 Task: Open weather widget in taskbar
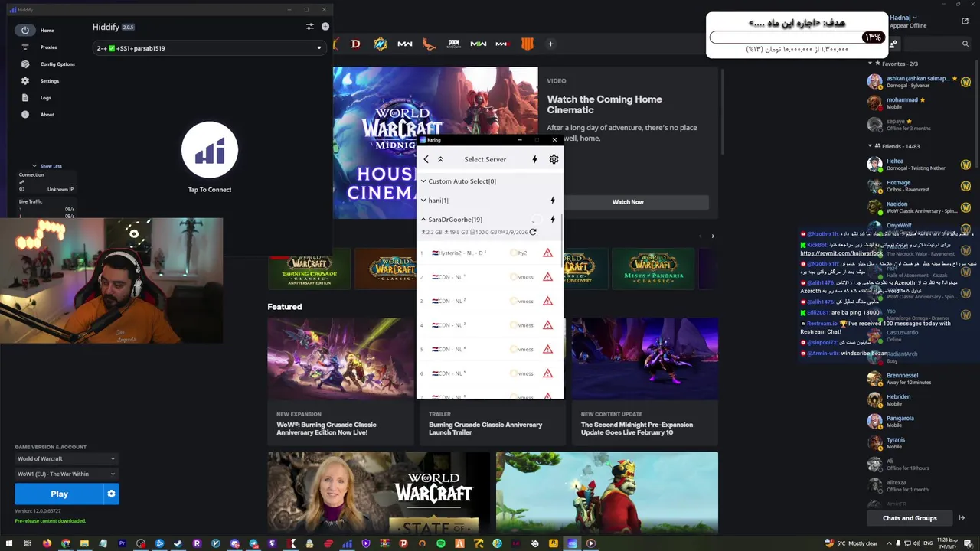pos(851,543)
